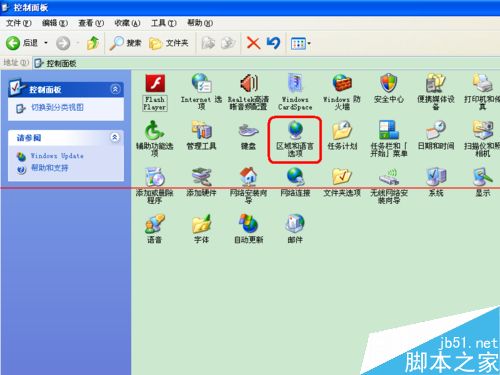Click the blue undo arrow button

(x=273, y=43)
